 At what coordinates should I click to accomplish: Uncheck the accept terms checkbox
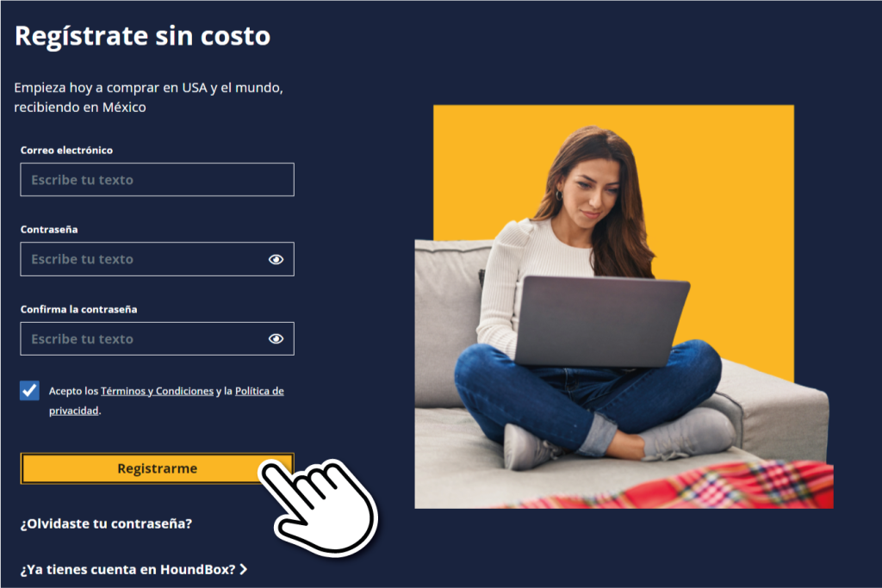[29, 390]
